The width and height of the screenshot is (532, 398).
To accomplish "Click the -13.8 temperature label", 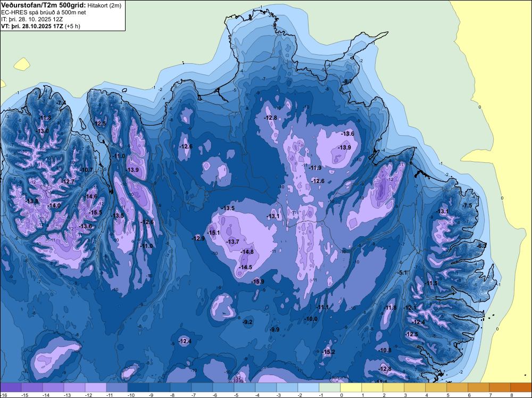I will [32, 201].
